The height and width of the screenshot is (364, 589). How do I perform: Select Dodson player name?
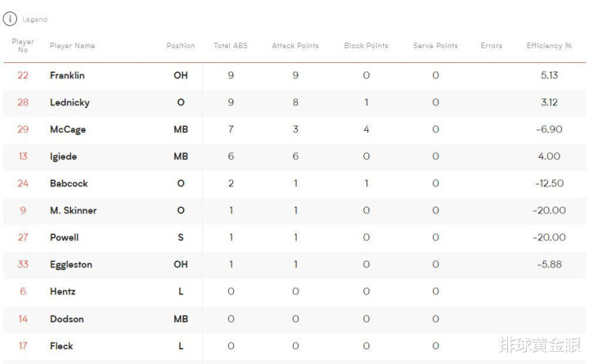click(x=67, y=319)
